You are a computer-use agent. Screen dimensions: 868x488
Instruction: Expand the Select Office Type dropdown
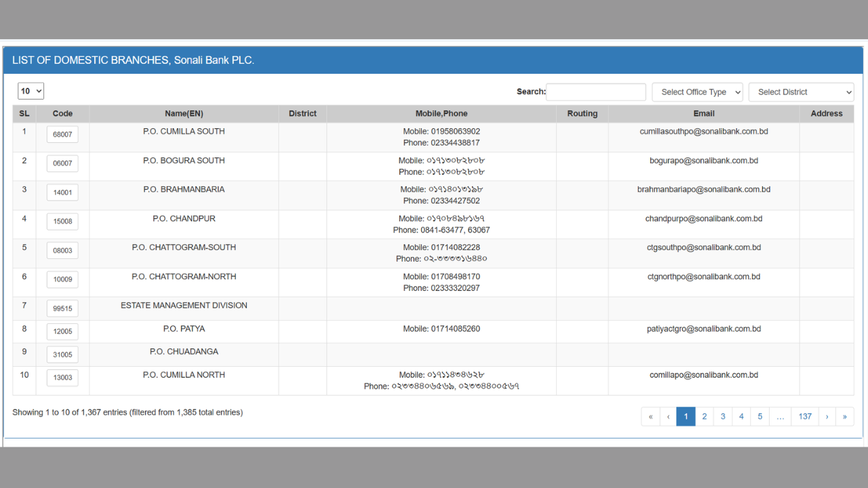697,92
